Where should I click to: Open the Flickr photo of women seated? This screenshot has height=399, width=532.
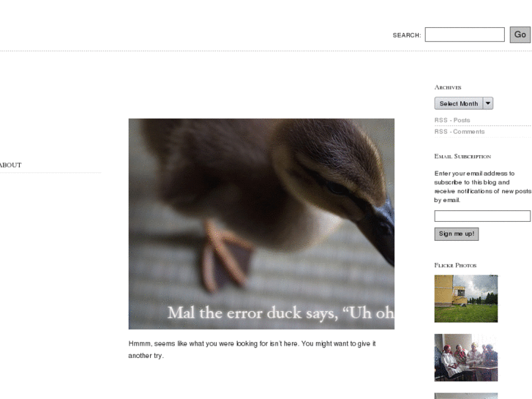[466, 357]
